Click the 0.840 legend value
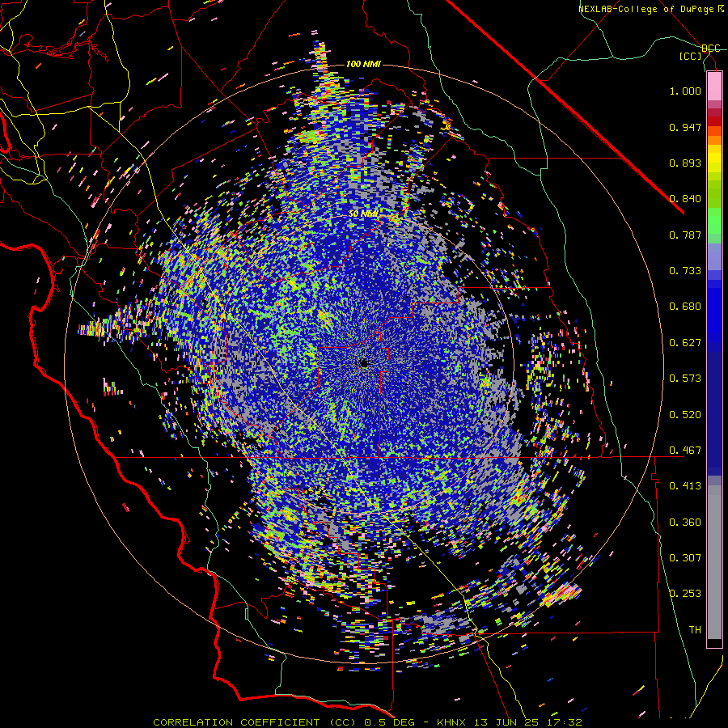This screenshot has width=728, height=728. 685,199
